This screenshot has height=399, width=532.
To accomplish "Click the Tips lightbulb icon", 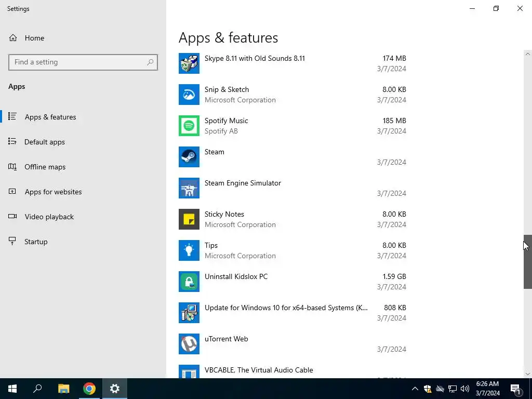I will 189,250.
